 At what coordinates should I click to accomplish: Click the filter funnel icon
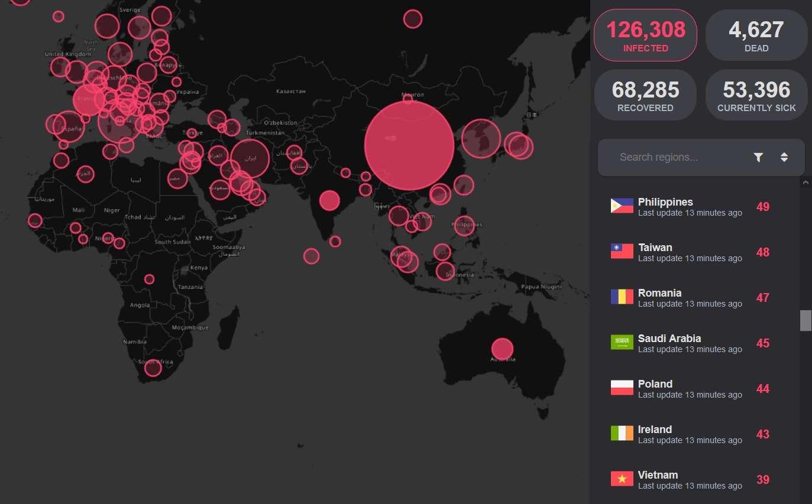click(759, 157)
